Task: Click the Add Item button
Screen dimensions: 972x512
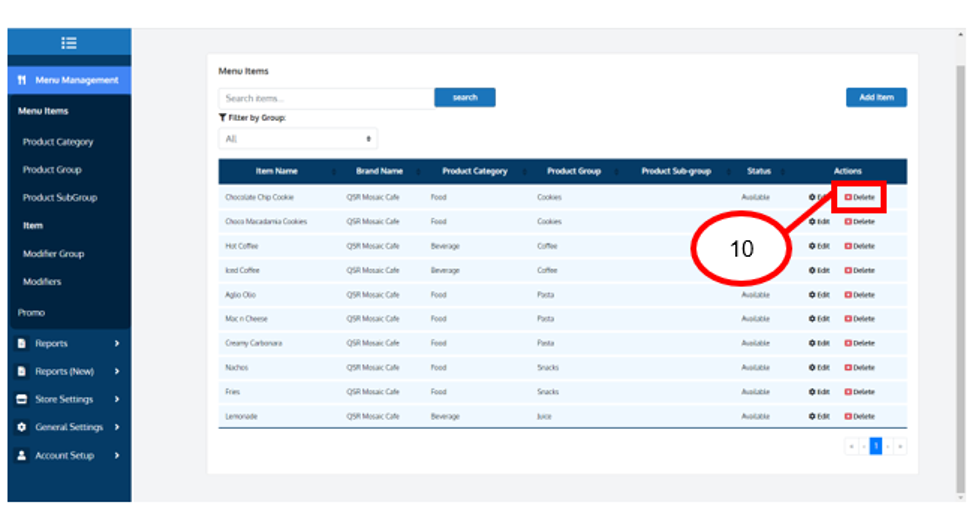Action: coord(877,97)
